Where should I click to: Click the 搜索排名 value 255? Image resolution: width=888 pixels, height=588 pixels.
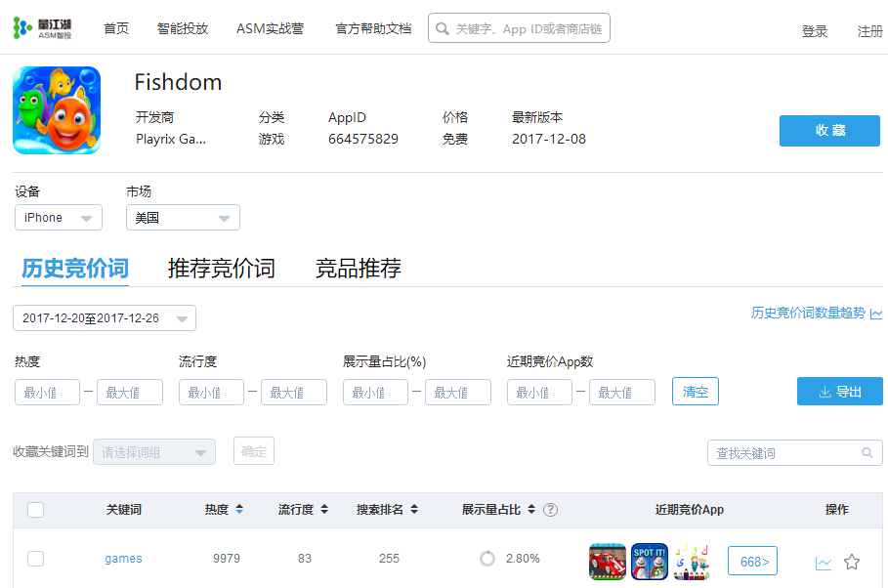pos(389,559)
